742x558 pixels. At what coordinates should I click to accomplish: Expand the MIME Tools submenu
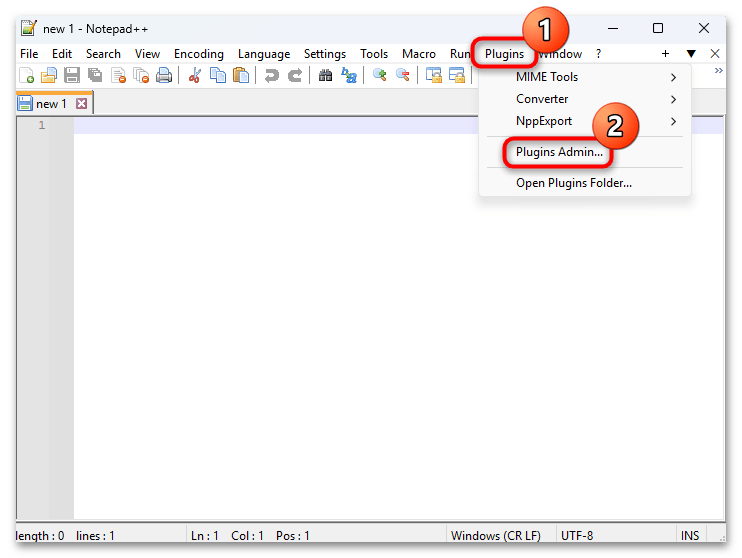click(585, 77)
